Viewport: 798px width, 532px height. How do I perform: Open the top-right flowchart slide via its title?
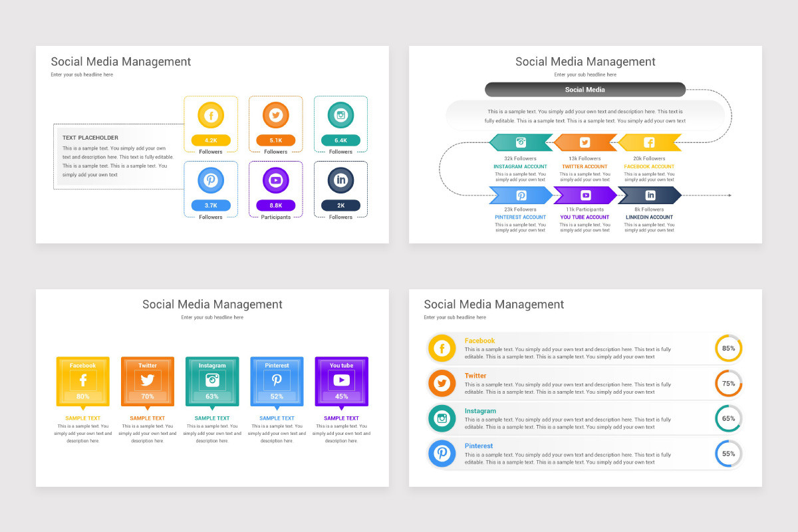click(x=585, y=62)
